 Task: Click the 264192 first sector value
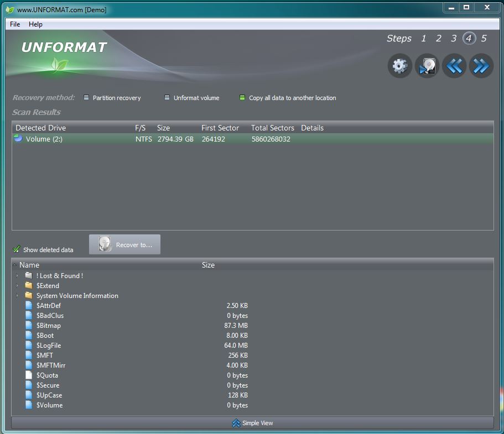[214, 139]
